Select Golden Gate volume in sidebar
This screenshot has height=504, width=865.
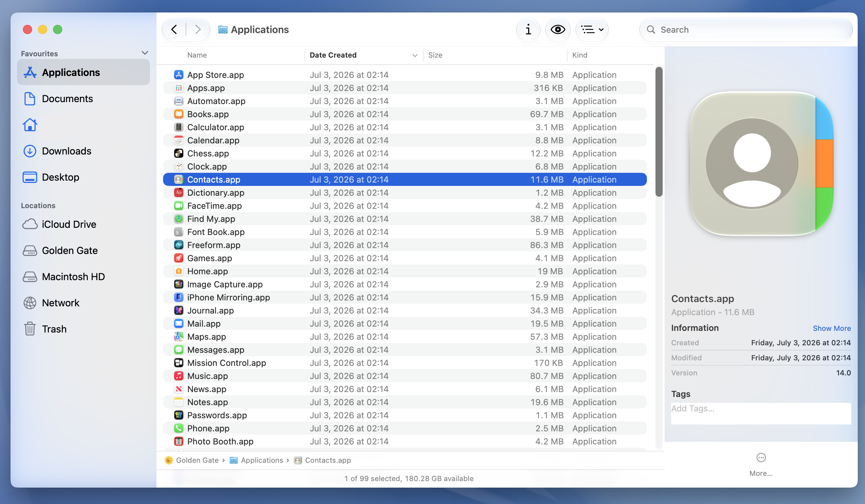pyautogui.click(x=83, y=250)
